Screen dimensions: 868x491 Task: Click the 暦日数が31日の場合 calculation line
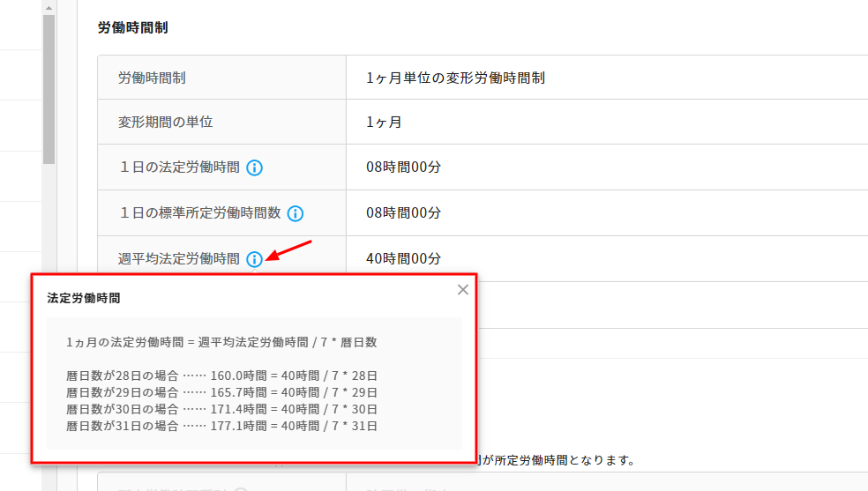click(221, 426)
